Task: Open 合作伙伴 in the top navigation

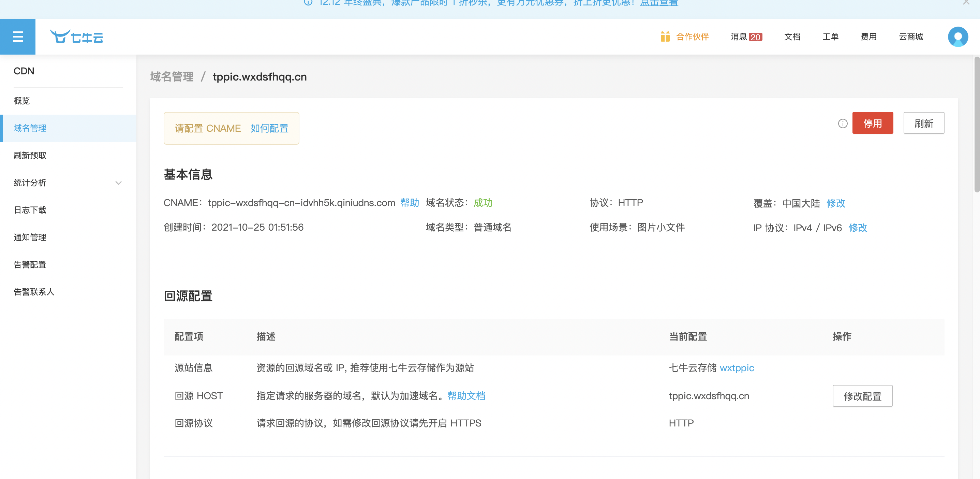Action: tap(692, 37)
